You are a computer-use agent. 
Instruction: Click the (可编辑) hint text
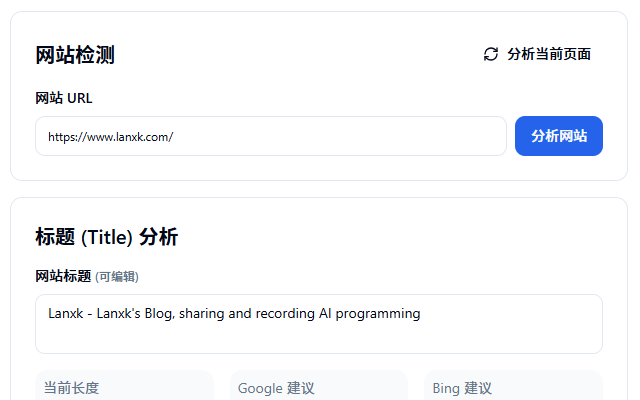pos(117,277)
